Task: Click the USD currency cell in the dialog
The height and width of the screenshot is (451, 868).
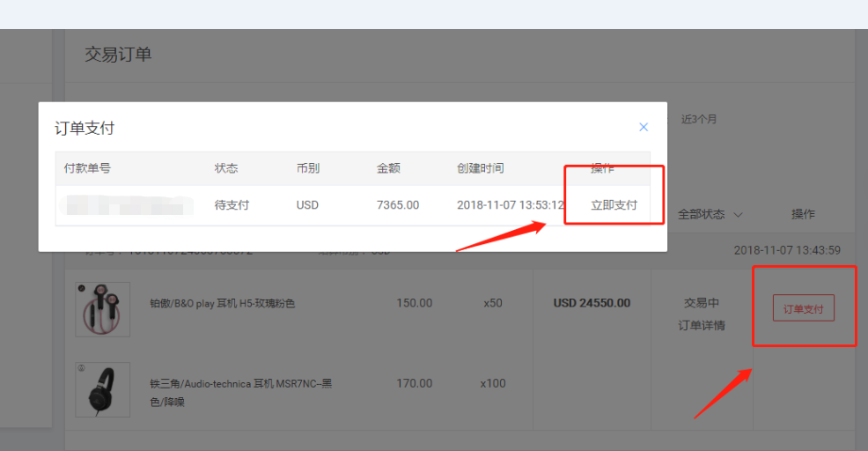Action: (x=307, y=205)
